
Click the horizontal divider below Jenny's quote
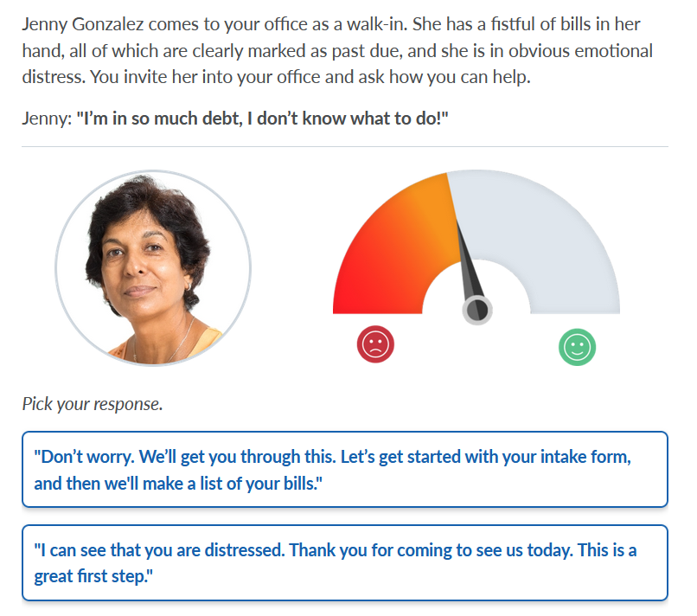point(345,146)
